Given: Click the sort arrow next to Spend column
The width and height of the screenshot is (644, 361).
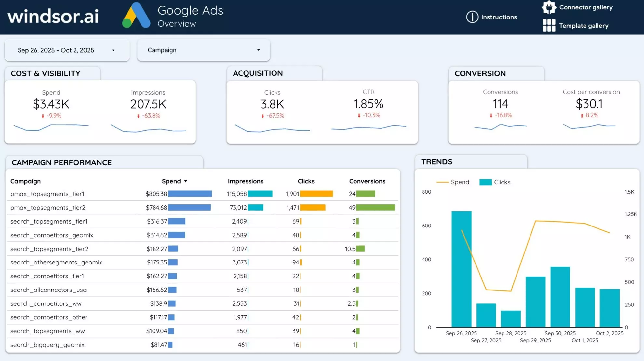Looking at the screenshot, I should (186, 181).
